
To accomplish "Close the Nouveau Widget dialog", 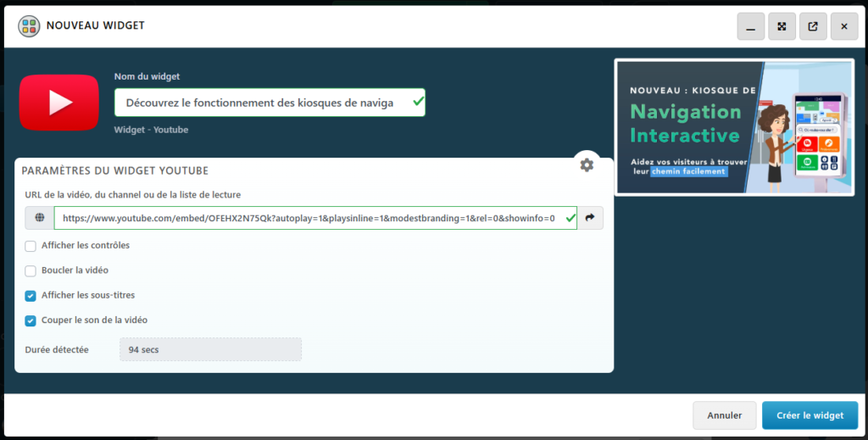I will click(x=843, y=26).
